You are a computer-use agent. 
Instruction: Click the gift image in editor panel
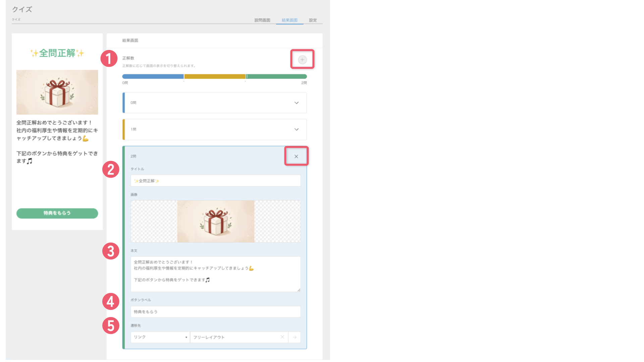point(216,221)
